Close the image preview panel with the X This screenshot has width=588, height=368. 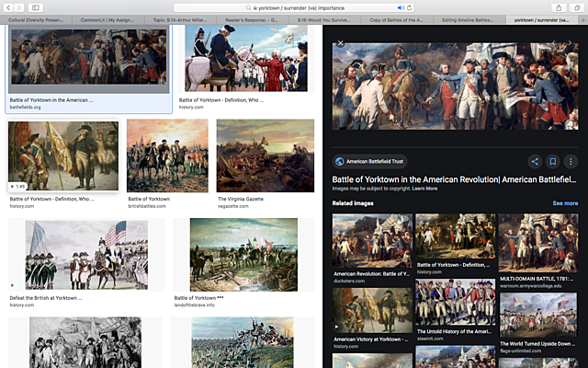point(341,43)
